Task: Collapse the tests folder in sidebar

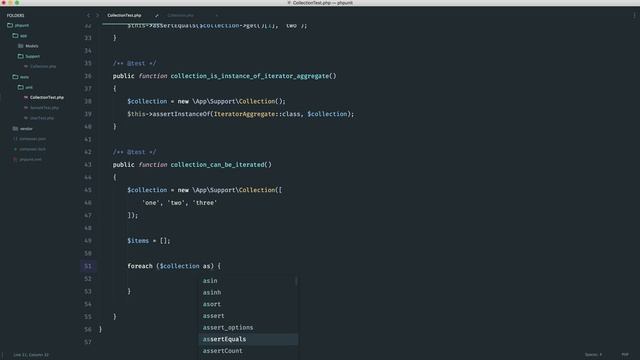Action: pyautogui.click(x=24, y=77)
